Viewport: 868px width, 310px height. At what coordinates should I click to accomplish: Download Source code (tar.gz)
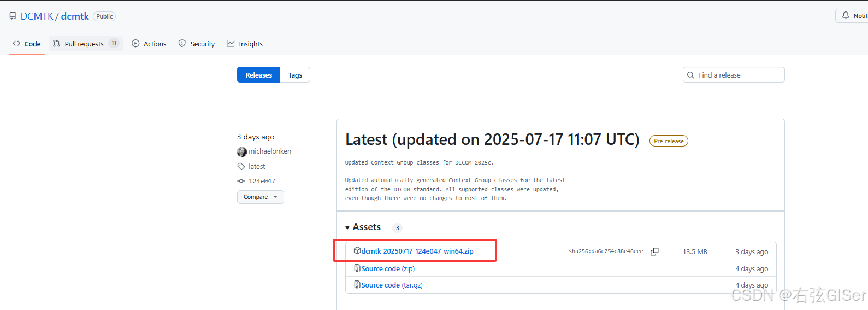[392, 285]
